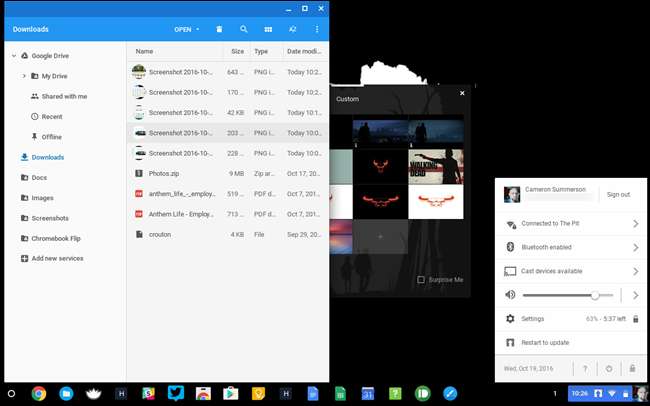
Task: Choose the Walking Dead wallpaper thumbnail
Action: tap(436, 167)
